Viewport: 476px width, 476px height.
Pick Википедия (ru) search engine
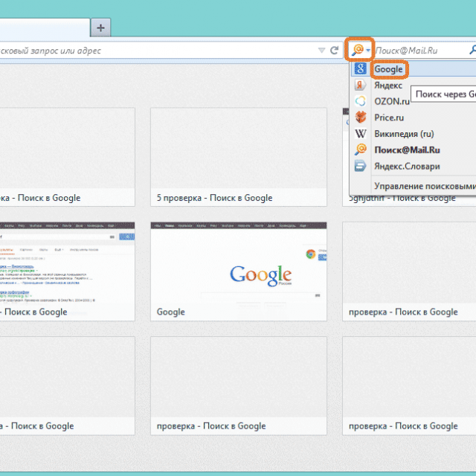pyautogui.click(x=414, y=134)
